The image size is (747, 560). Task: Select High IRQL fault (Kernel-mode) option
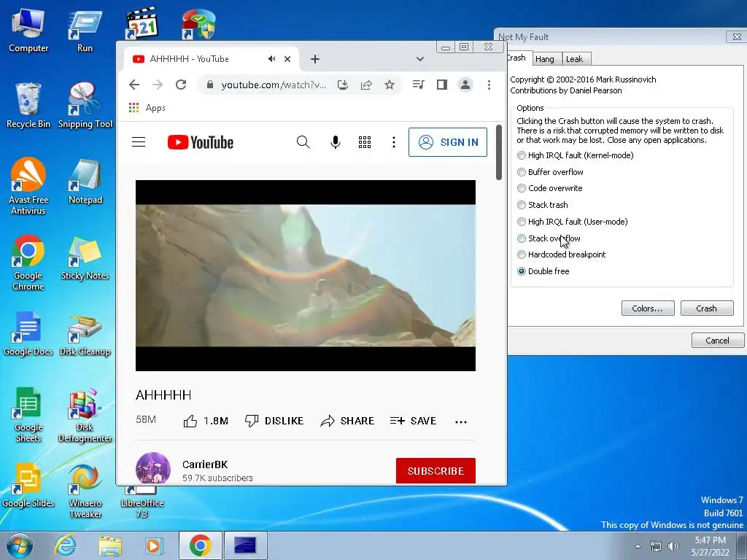575,155
